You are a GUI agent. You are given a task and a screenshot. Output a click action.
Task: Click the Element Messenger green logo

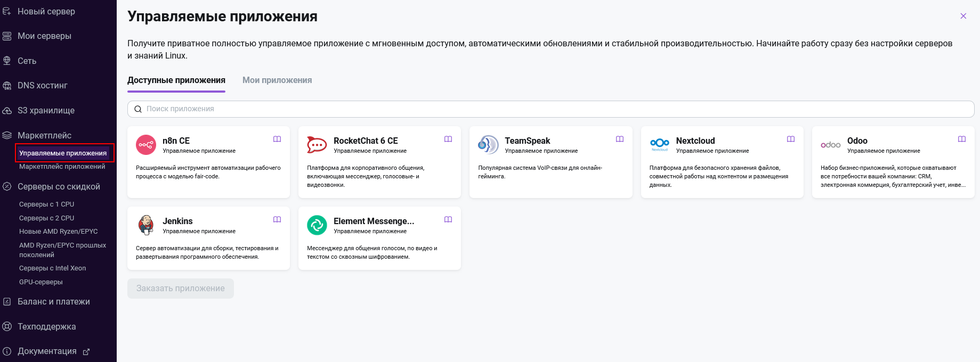(x=317, y=225)
